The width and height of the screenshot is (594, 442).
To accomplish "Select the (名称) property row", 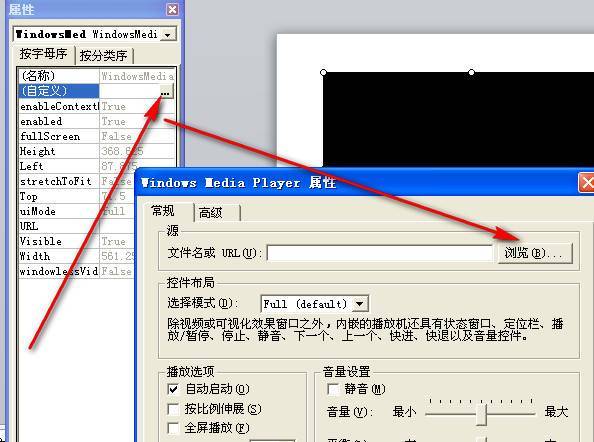I will 96,76.
